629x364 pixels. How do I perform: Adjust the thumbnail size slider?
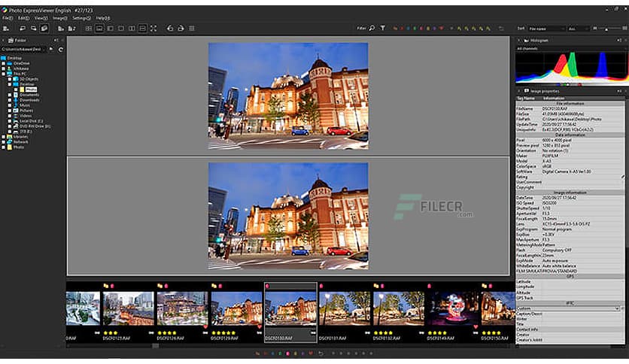point(608,29)
